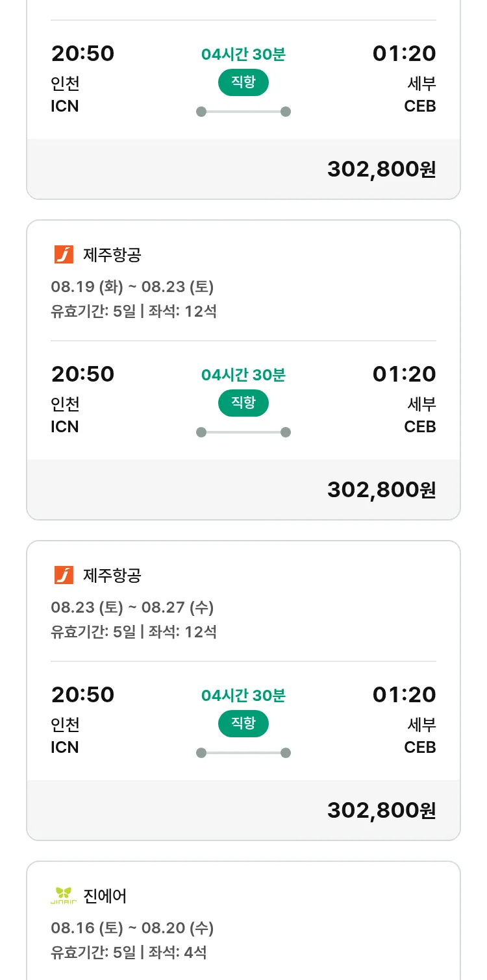Viewport: 487px width, 980px height.
Task: Tap the 302,800원 price in the topmost card
Action: [381, 169]
